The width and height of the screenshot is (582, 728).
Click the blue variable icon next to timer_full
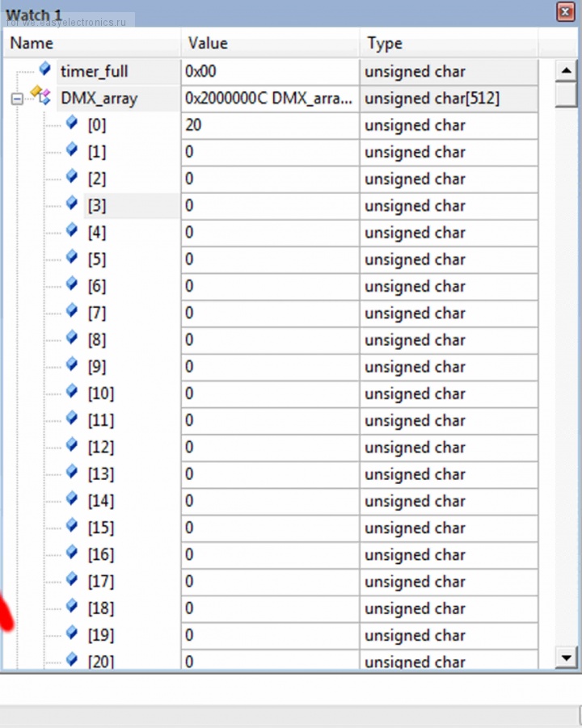(45, 69)
